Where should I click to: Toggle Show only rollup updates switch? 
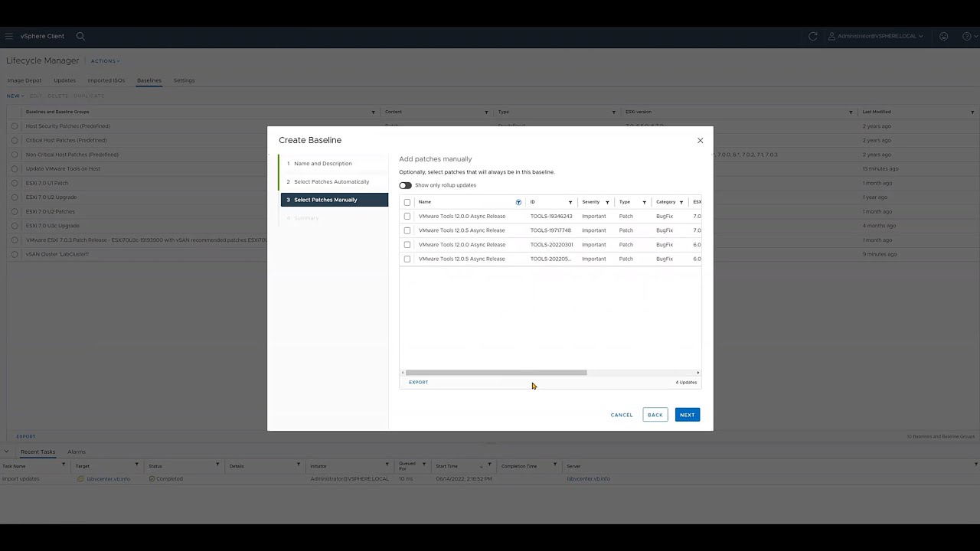point(405,185)
